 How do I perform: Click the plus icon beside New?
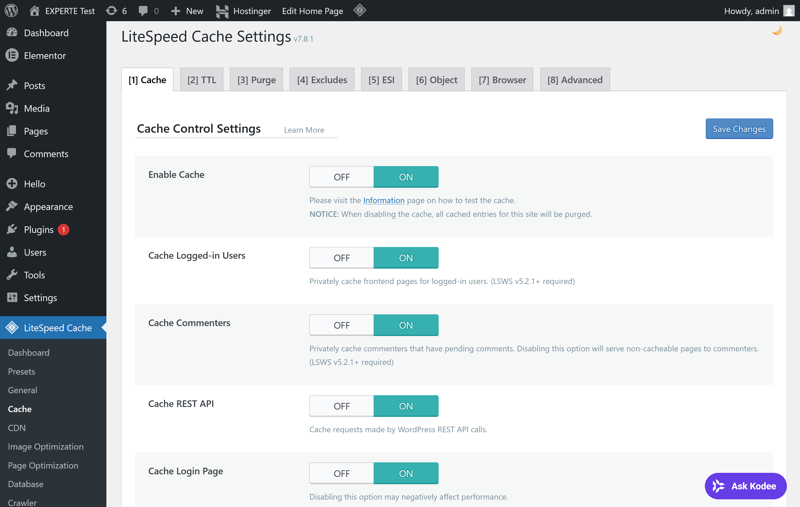coord(176,11)
